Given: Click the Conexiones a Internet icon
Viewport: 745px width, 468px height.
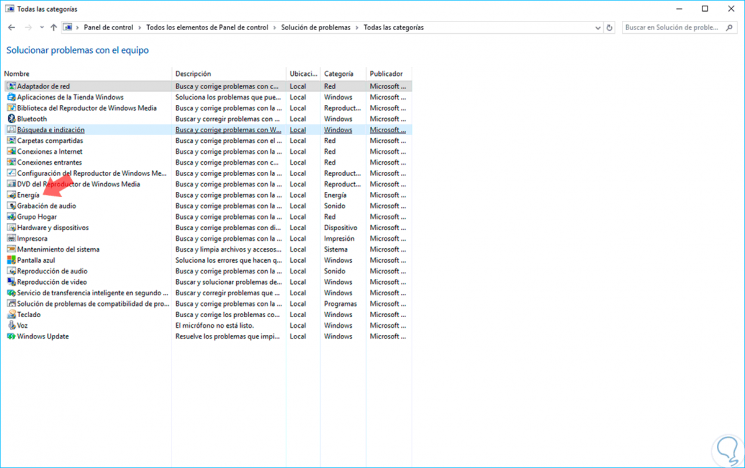Looking at the screenshot, I should tap(11, 152).
